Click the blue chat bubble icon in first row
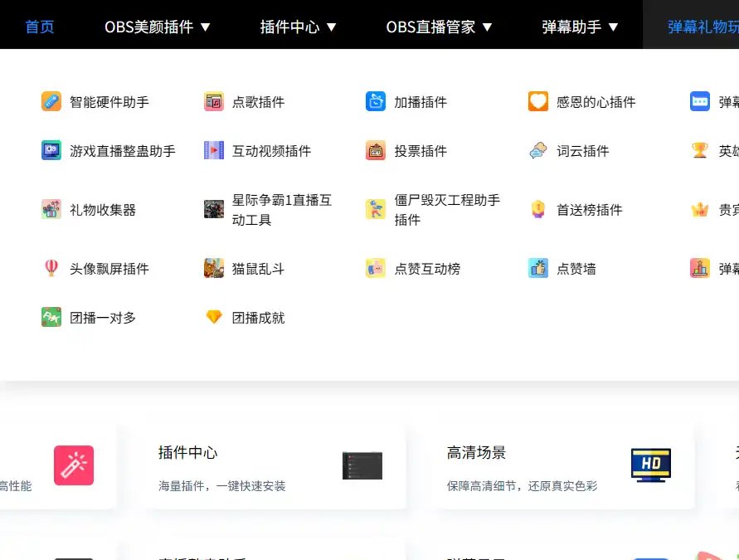The height and width of the screenshot is (560, 739). point(700,101)
